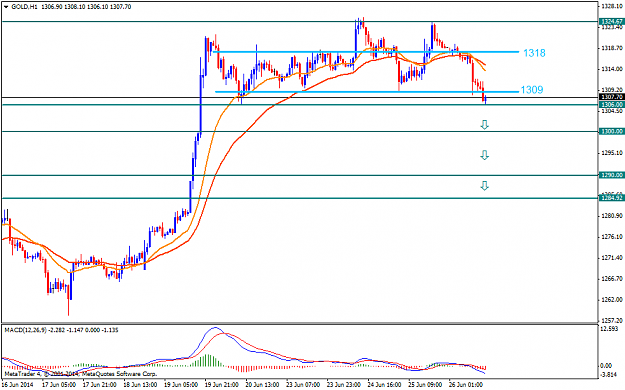Screen dimensions: 625x390
Task: Select the light-blue horizontal line at 1318
Action: [366, 51]
